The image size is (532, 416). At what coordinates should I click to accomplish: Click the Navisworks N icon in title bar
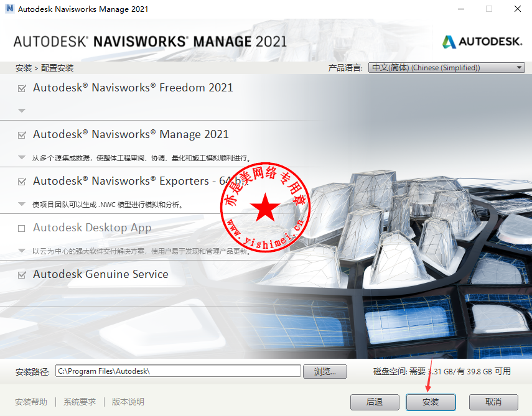[x=9, y=9]
